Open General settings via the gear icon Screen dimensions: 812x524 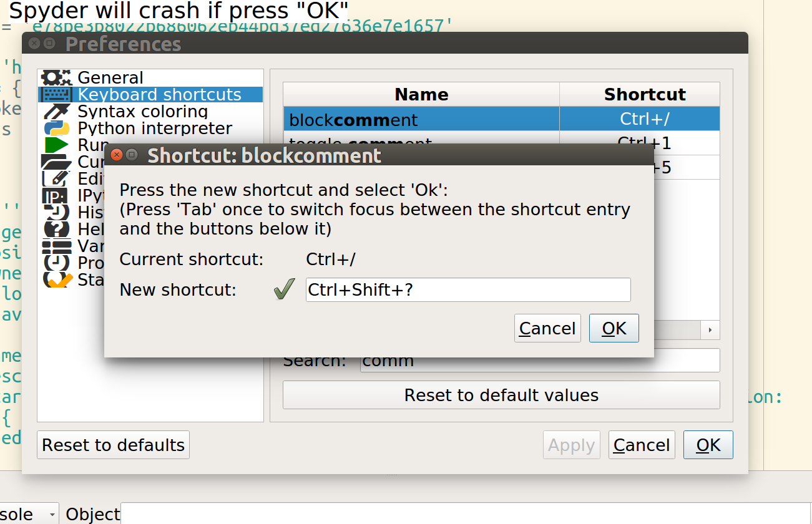coord(56,77)
